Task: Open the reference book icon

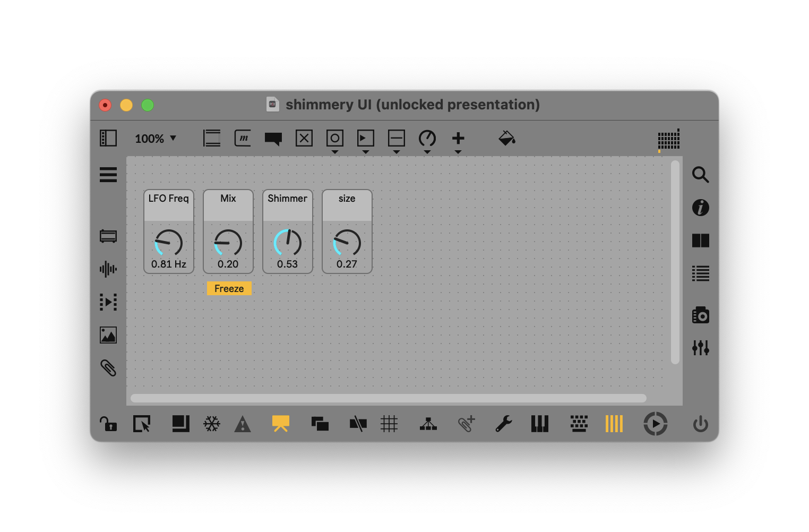Action: click(701, 241)
